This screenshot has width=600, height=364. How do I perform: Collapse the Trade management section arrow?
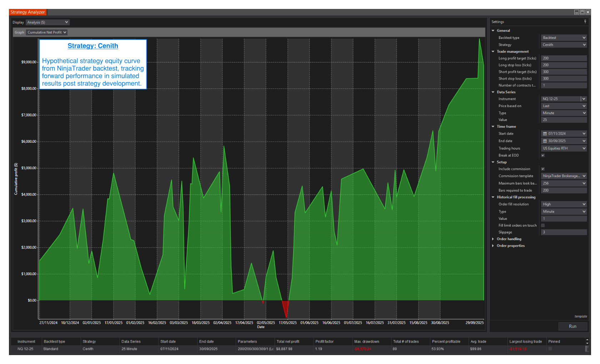click(x=493, y=52)
